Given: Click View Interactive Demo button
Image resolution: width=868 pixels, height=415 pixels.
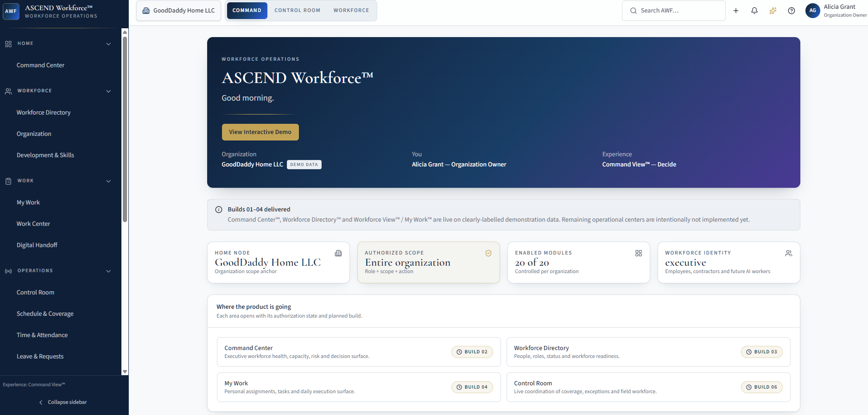Looking at the screenshot, I should coord(260,132).
